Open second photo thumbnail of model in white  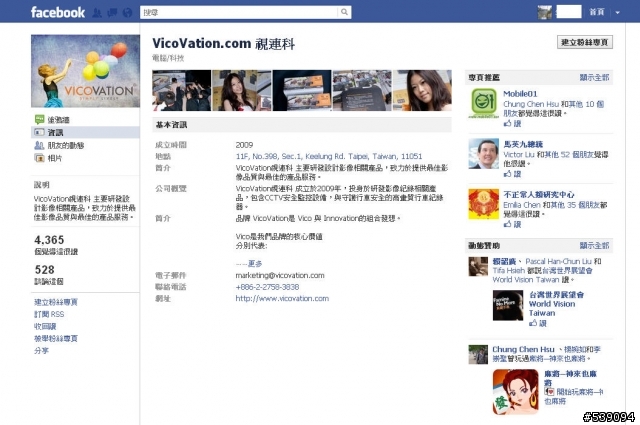pos(242,90)
